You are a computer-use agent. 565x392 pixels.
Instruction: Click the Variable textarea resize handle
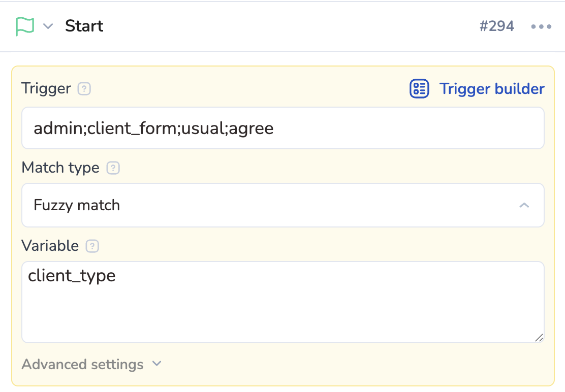[x=539, y=337]
